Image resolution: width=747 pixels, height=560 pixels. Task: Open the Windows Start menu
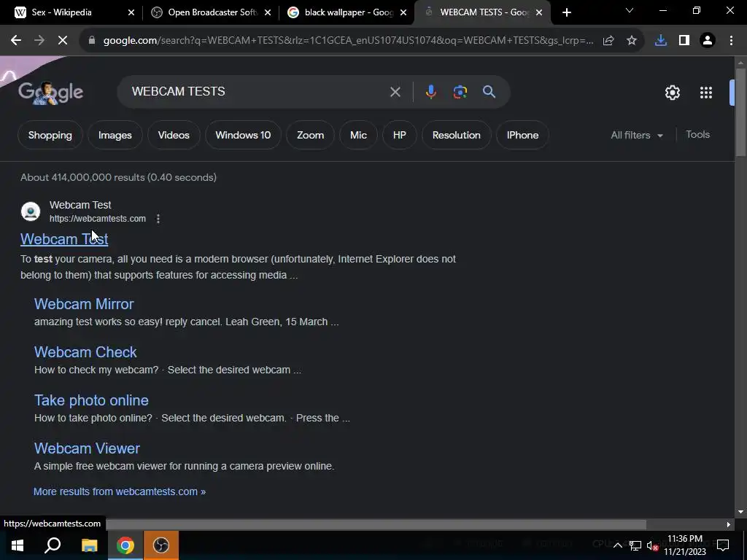[18, 545]
